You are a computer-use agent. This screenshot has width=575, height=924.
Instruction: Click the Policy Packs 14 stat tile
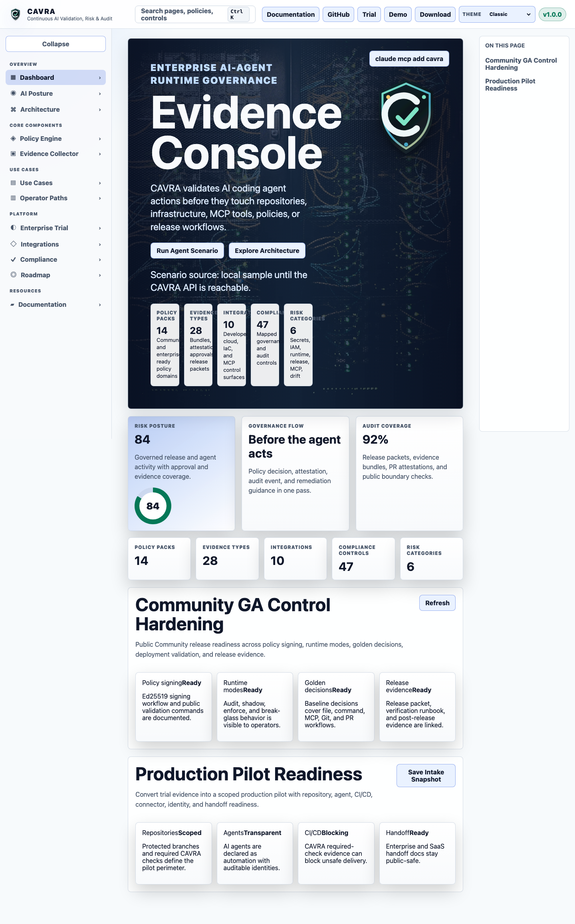pos(159,559)
